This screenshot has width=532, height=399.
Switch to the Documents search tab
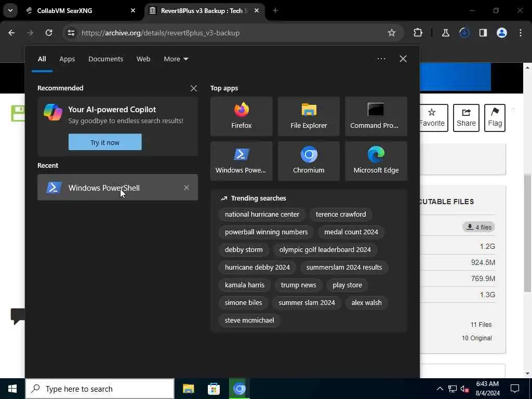coord(105,59)
